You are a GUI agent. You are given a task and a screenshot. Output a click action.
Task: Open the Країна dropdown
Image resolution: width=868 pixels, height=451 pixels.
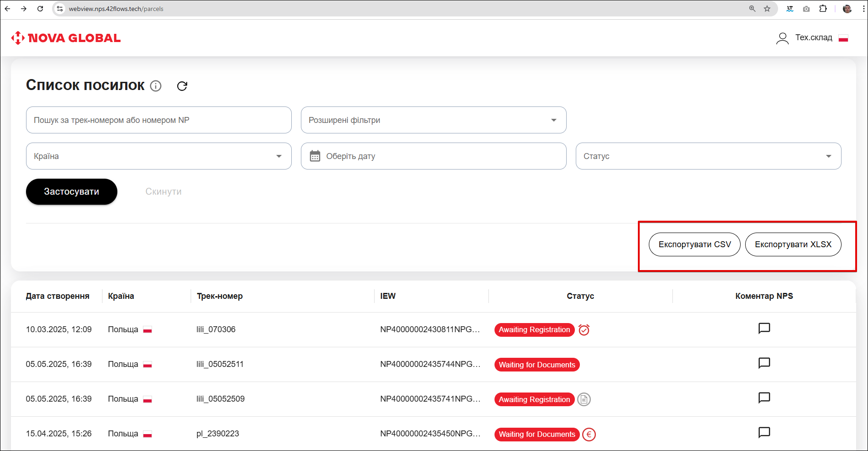(158, 156)
